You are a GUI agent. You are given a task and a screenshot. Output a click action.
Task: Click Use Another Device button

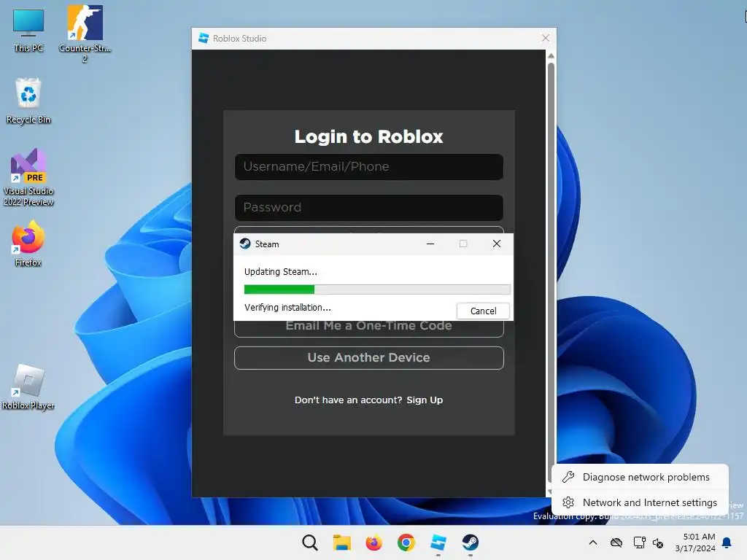[x=368, y=357]
